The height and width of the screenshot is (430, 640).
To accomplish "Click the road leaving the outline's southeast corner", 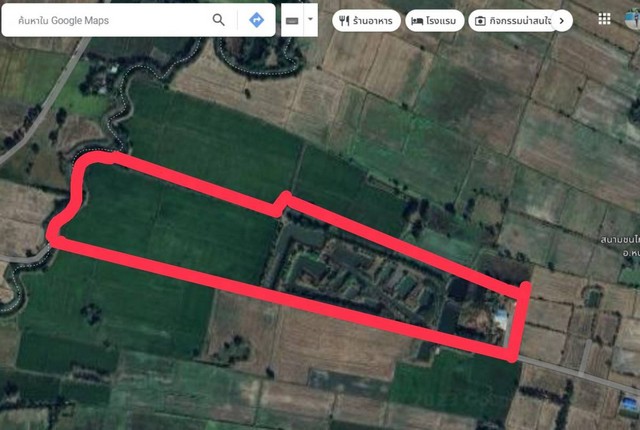I will [x=578, y=374].
